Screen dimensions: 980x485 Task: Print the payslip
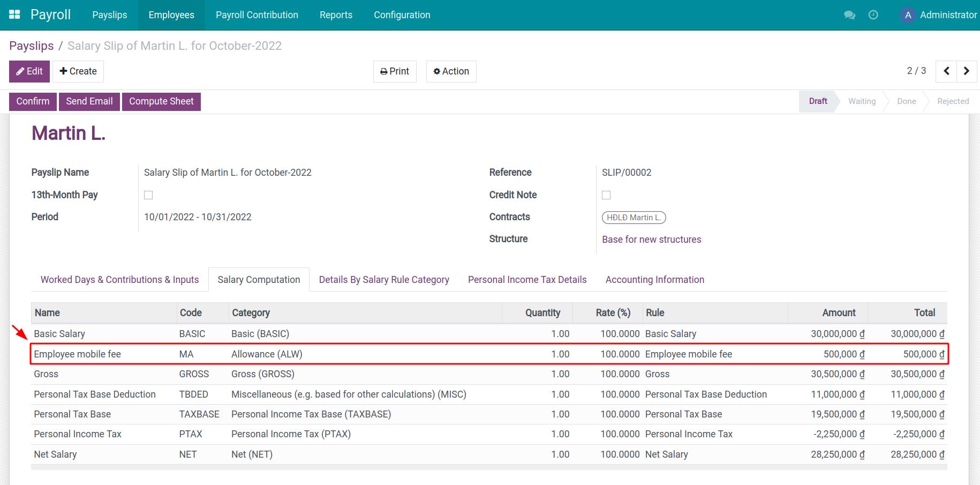pos(395,71)
